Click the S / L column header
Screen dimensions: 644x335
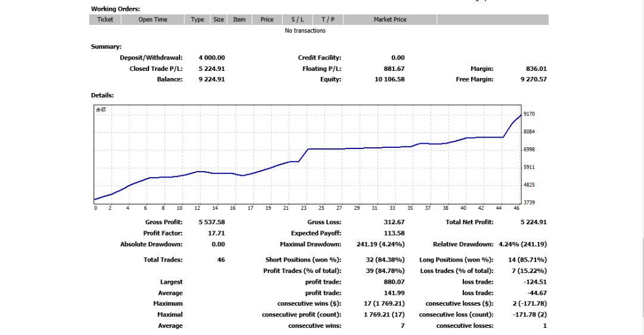point(298,20)
